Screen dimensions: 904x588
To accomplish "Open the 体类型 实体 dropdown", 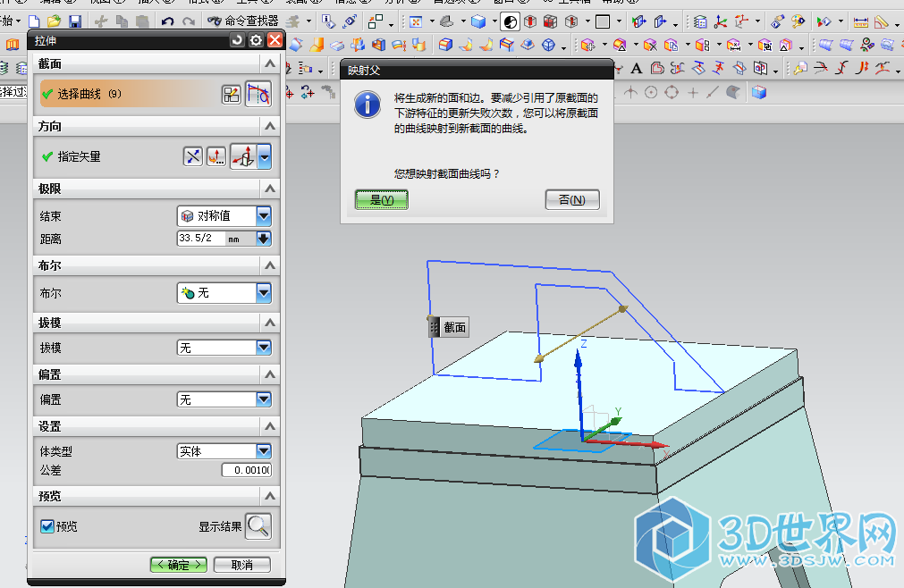I will [224, 451].
